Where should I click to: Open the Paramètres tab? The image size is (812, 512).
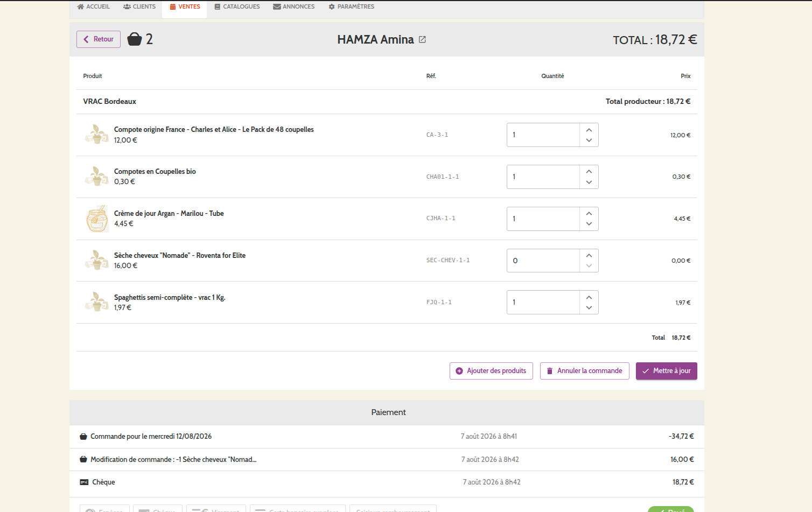pos(352,6)
